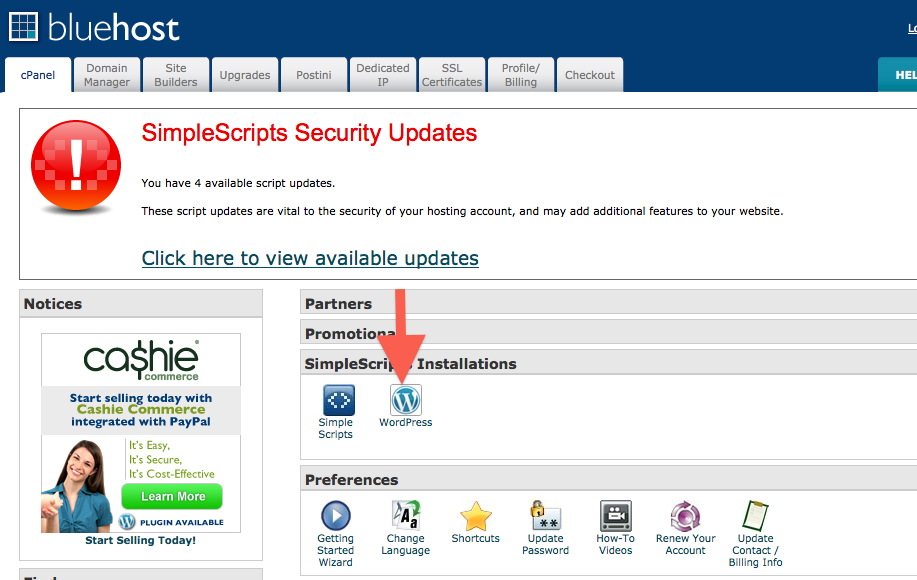Click the Help button at top right

(898, 75)
